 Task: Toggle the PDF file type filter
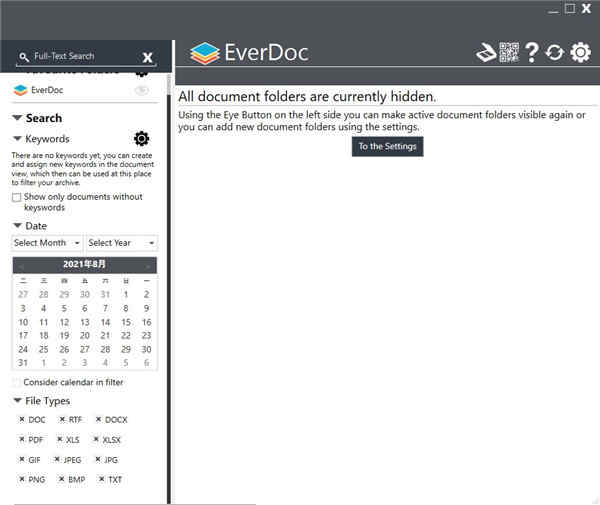tap(30, 439)
